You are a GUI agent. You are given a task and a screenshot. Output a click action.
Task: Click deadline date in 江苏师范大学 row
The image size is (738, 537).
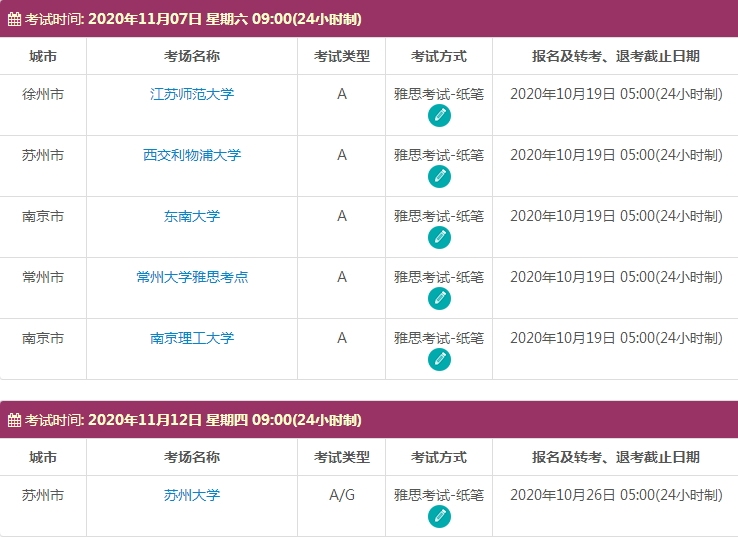click(616, 94)
